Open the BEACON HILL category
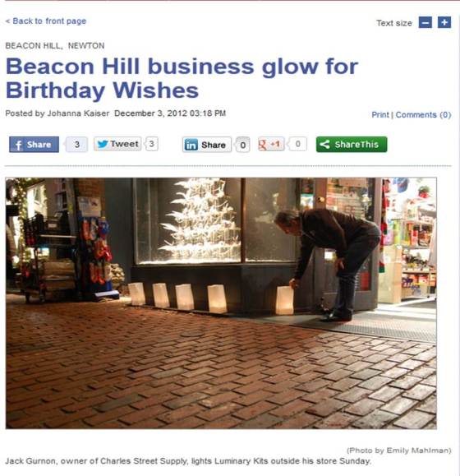Screen dimensions: 460x476 [33, 46]
